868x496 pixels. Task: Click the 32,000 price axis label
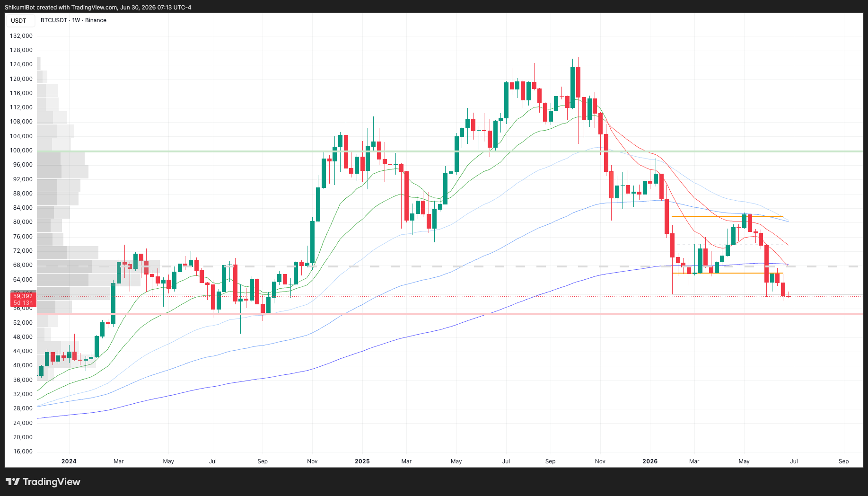click(x=23, y=394)
